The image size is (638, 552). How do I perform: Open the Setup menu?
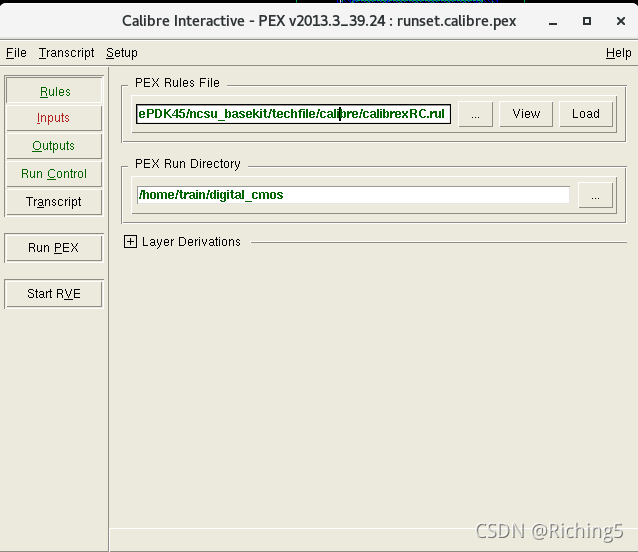pos(122,53)
